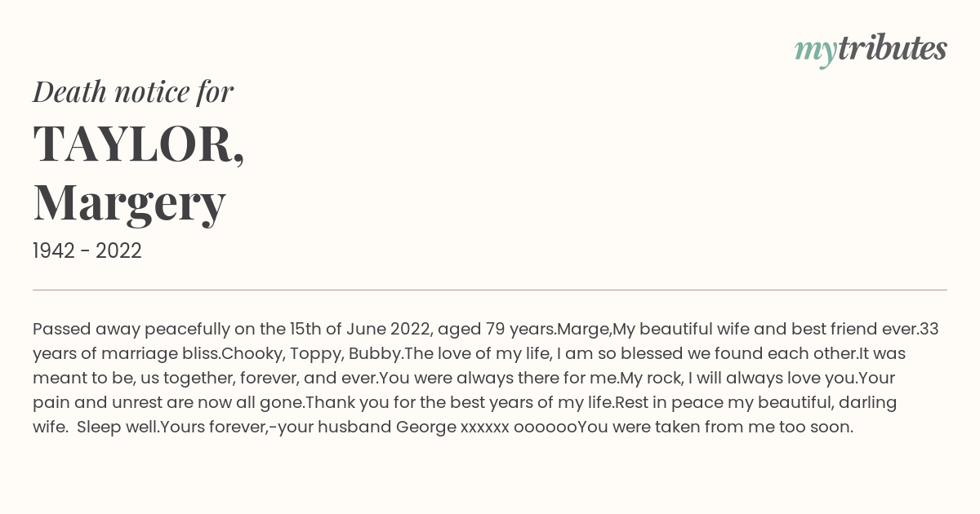Select the first name Margery
Screen dimensions: 980x514
coord(129,202)
